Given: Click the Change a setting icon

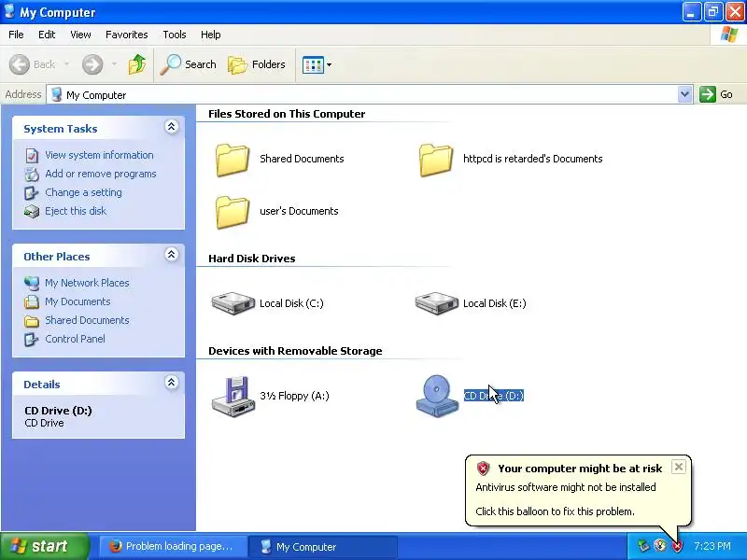Looking at the screenshot, I should [x=32, y=193].
